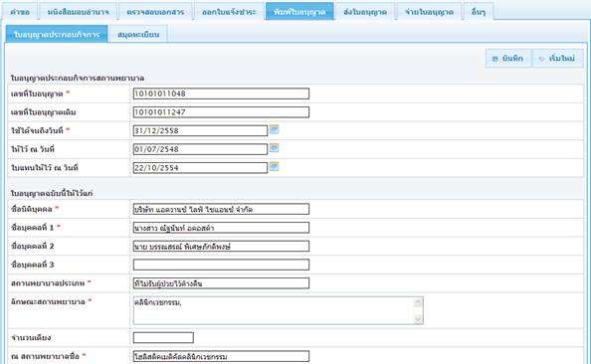Click the เริ่มใหม่ reset button

pyautogui.click(x=558, y=59)
